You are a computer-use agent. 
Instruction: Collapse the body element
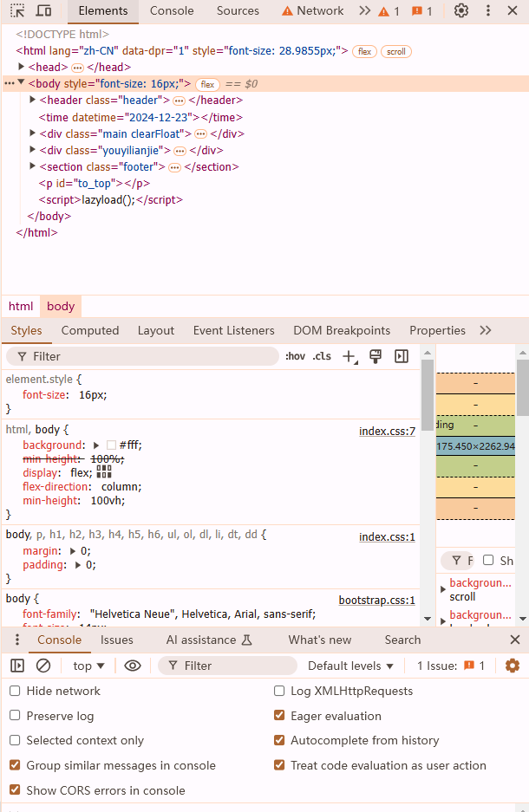pyautogui.click(x=21, y=82)
